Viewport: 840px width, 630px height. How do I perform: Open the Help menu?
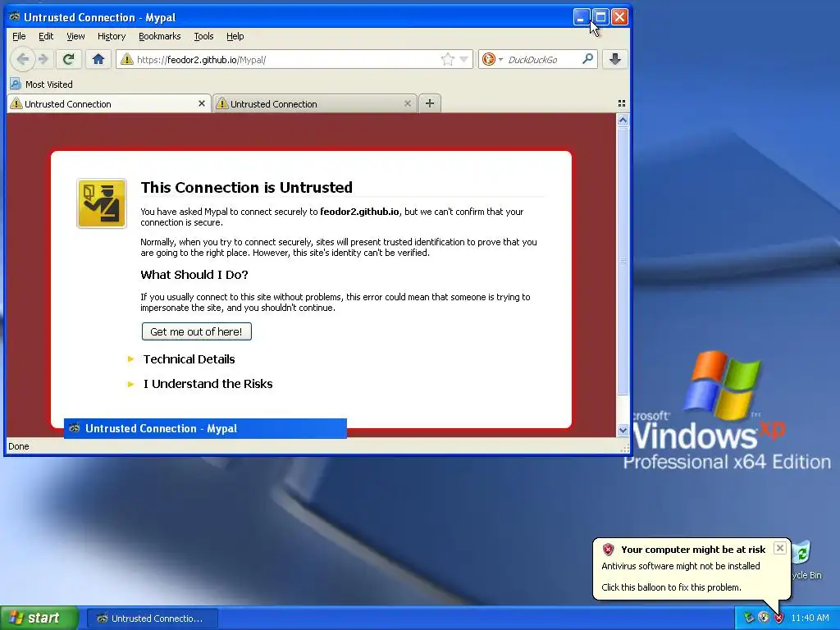coord(235,36)
